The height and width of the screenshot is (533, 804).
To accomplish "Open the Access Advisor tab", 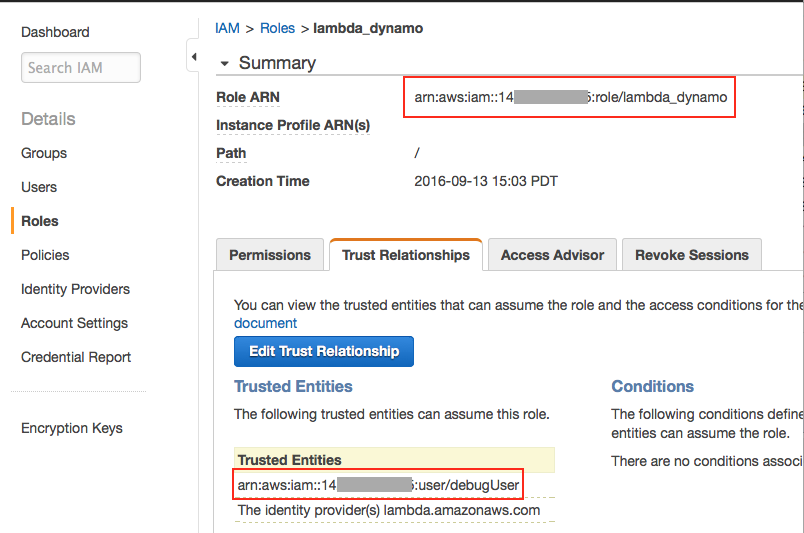I will [552, 255].
